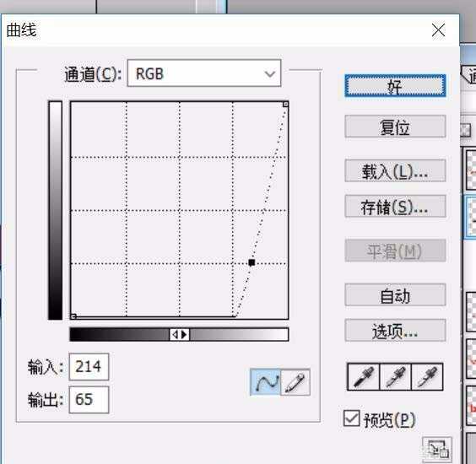Pick the white point eyedropper

[427, 377]
